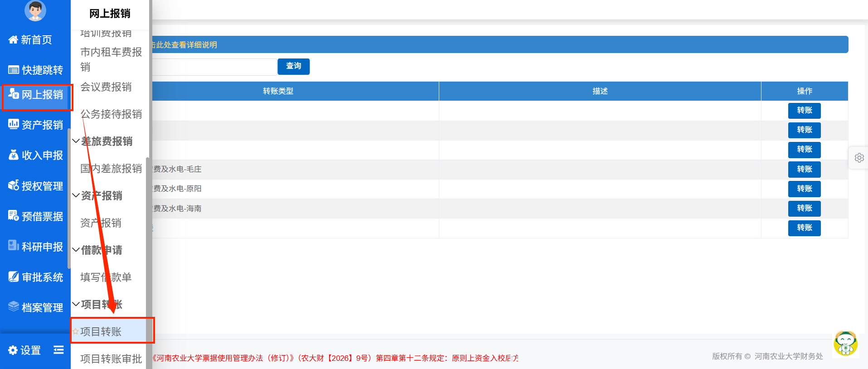Click the 档案管理 sidebar icon
The height and width of the screenshot is (369, 868).
tap(14, 307)
